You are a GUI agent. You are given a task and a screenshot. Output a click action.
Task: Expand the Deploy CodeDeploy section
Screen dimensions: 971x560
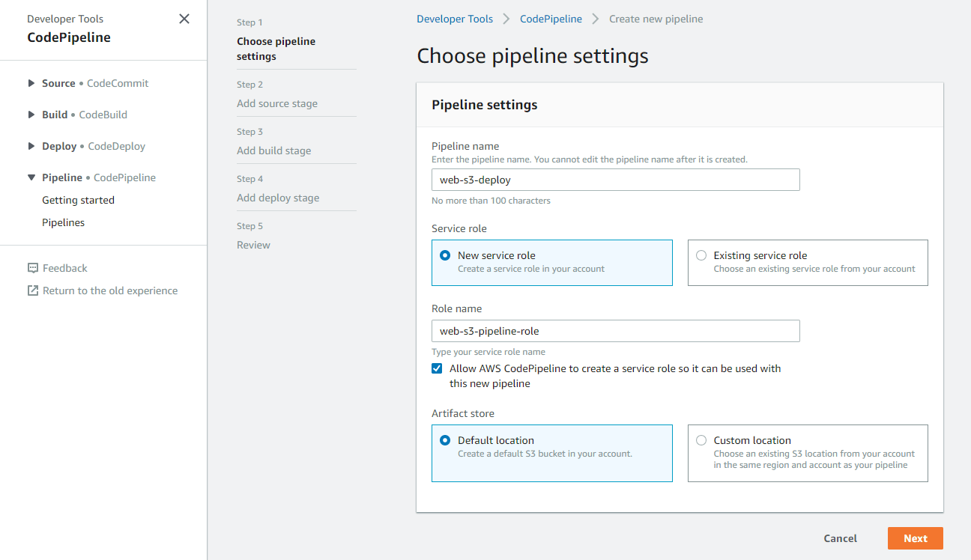click(31, 146)
